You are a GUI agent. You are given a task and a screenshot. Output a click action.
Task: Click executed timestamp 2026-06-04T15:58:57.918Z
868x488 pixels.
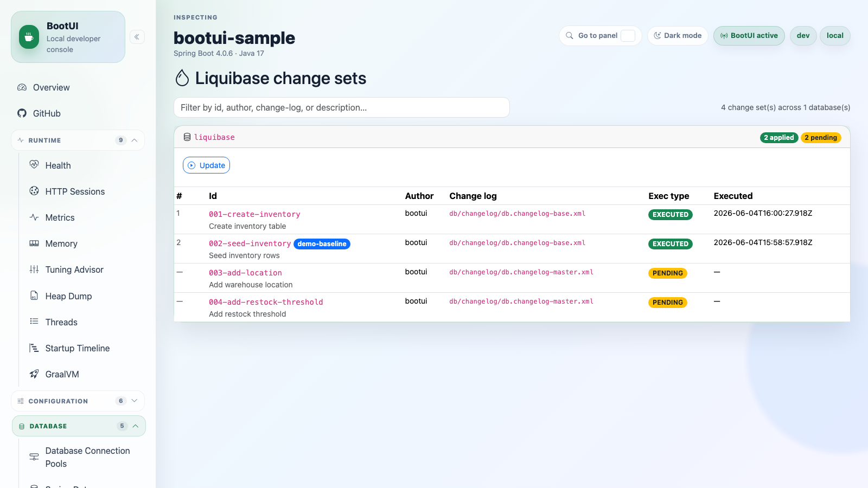click(x=763, y=242)
